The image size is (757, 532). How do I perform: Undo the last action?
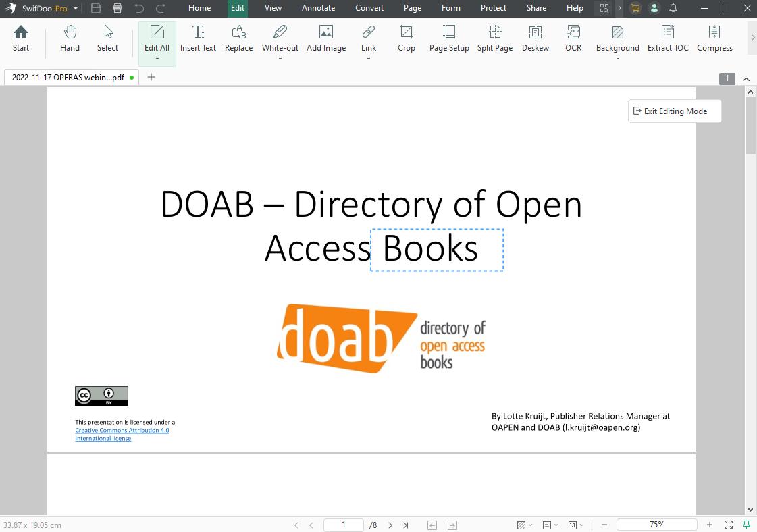[139, 8]
